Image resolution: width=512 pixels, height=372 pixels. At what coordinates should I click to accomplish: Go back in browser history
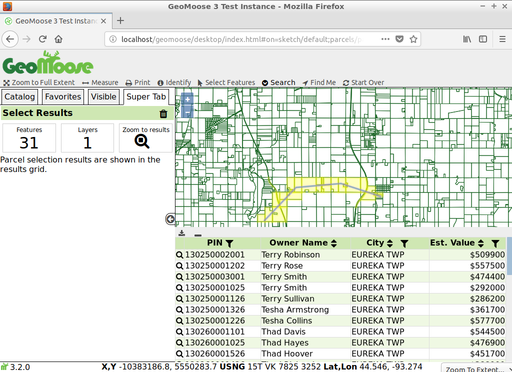(x=10, y=39)
